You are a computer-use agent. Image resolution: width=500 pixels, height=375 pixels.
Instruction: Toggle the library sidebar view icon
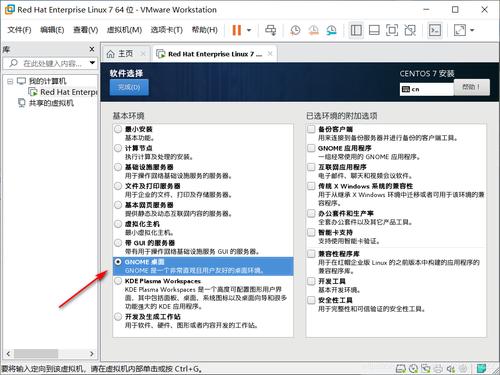click(356, 30)
